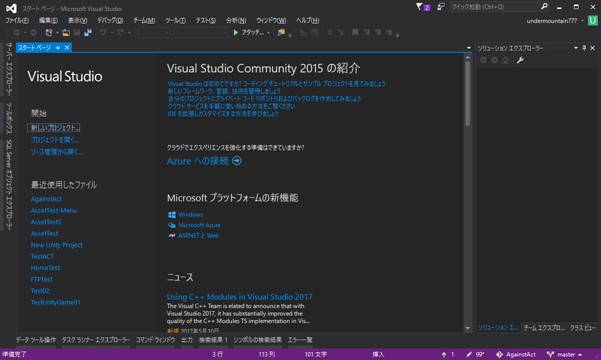This screenshot has height=360, width=601.
Task: Click the 新しいプロジェクト link
Action: pos(54,128)
